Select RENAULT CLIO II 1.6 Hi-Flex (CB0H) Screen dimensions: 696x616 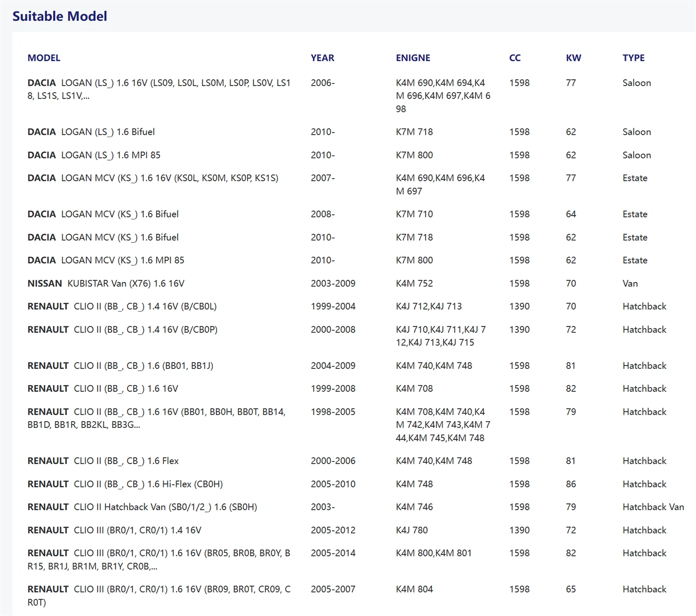pos(125,484)
